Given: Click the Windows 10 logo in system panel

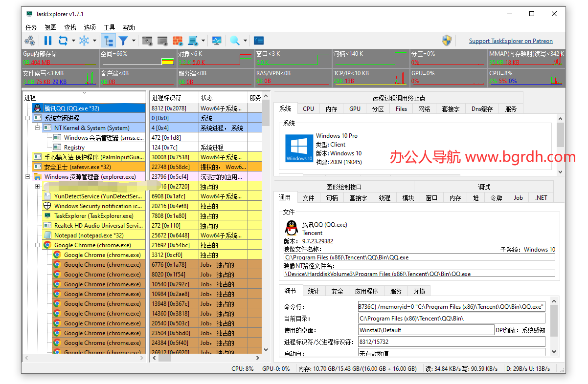Looking at the screenshot, I should 299,149.
